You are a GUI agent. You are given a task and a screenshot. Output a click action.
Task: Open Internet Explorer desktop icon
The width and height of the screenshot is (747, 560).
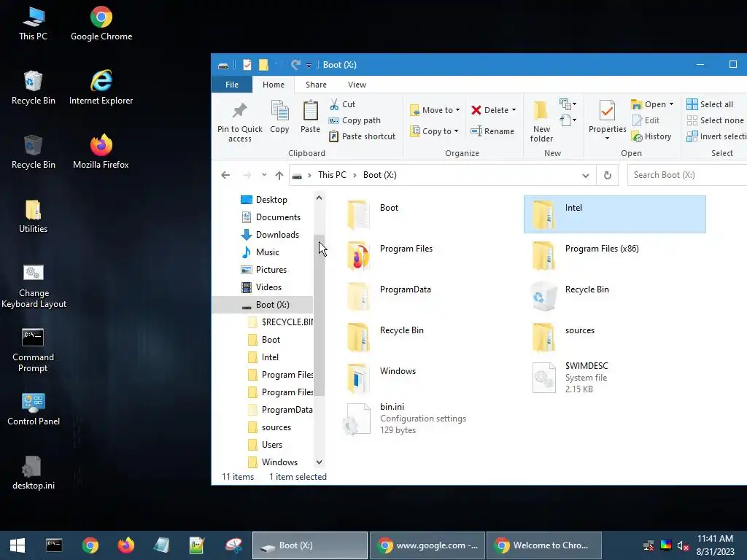coord(101,87)
